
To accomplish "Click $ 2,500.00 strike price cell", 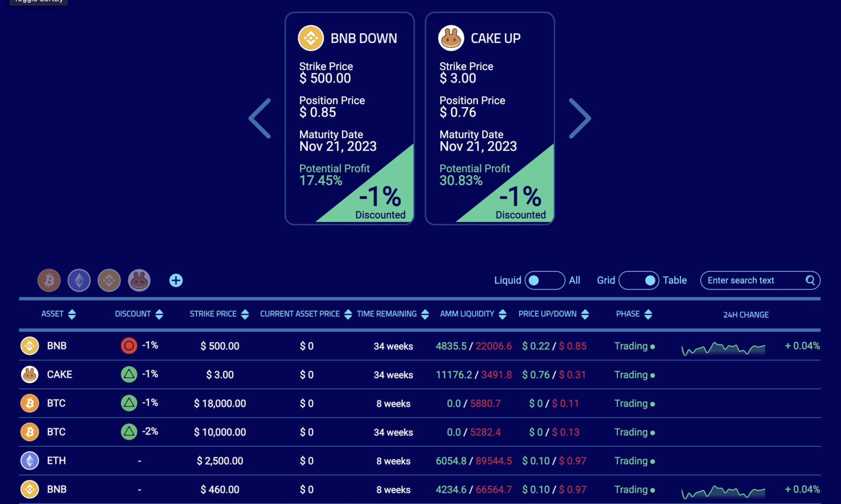I will coord(220,461).
